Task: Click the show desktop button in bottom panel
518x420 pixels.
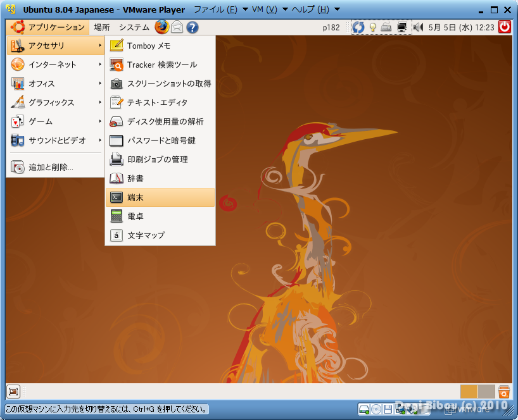Action: [13, 392]
